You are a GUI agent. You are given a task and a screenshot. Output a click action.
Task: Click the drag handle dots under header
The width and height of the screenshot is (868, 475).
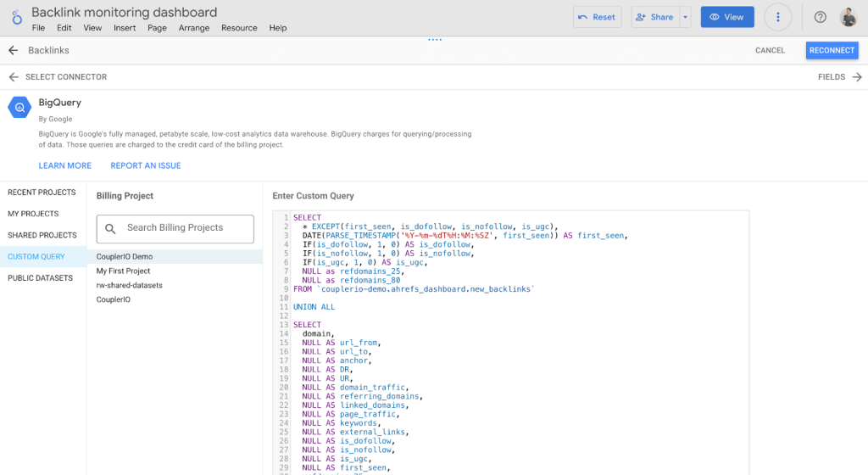tap(435, 40)
